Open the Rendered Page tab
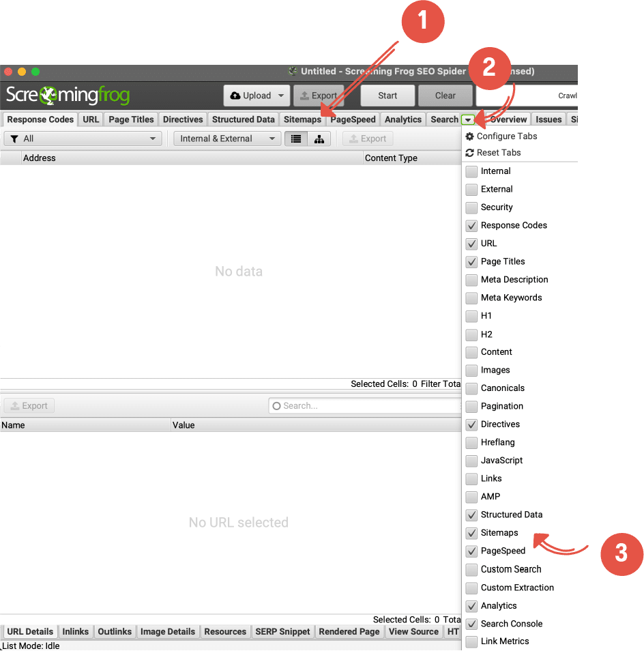644x651 pixels. click(349, 631)
